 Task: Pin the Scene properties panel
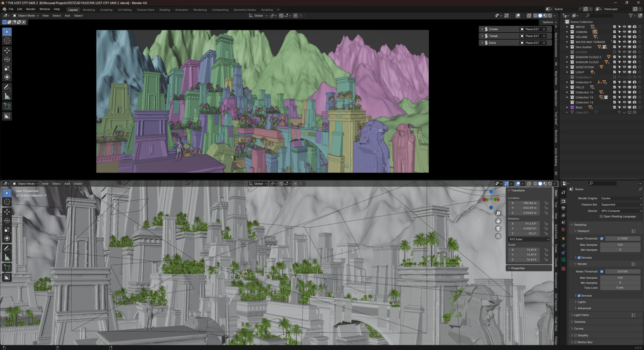[640, 189]
